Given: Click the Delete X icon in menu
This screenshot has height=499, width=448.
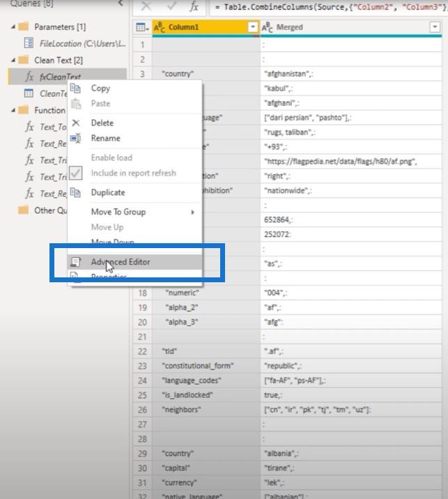Looking at the screenshot, I should [x=76, y=123].
